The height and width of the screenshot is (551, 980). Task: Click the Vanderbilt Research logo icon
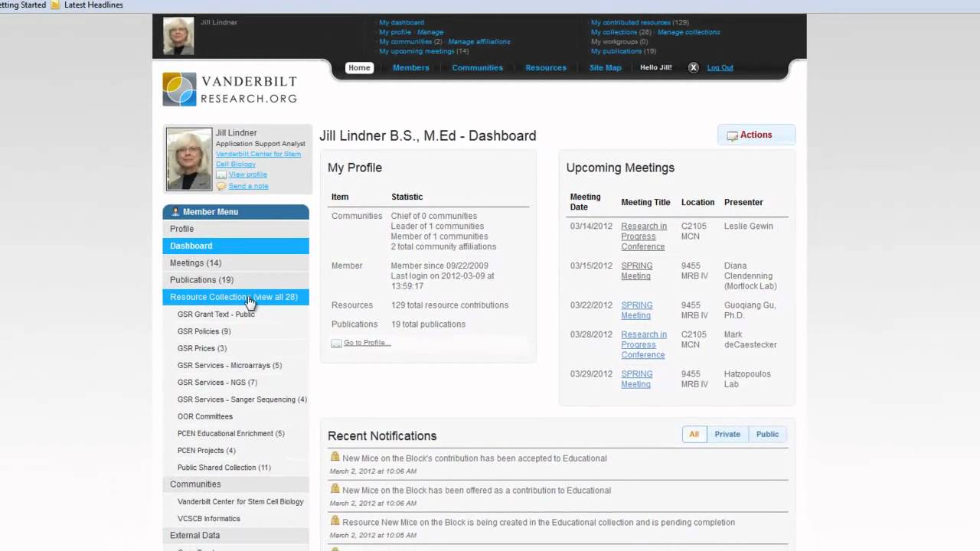coord(179,90)
